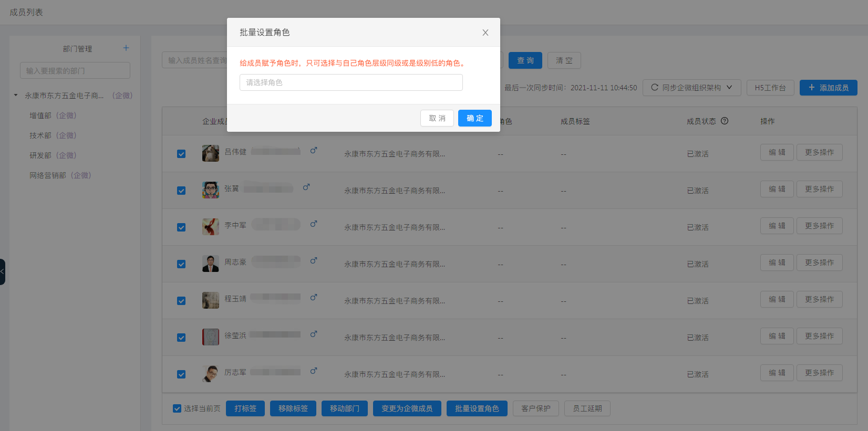
Task: Click 变更为企微成员 button
Action: coord(407,408)
